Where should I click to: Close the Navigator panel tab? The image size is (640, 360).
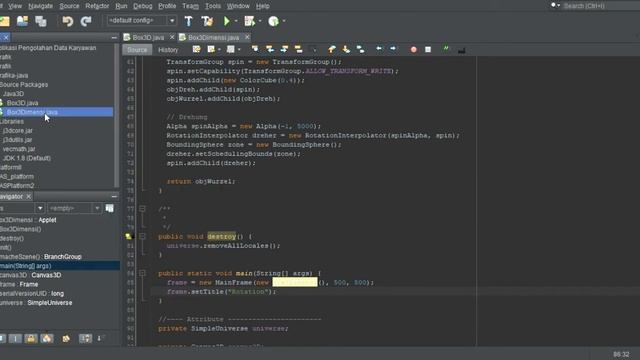click(29, 197)
